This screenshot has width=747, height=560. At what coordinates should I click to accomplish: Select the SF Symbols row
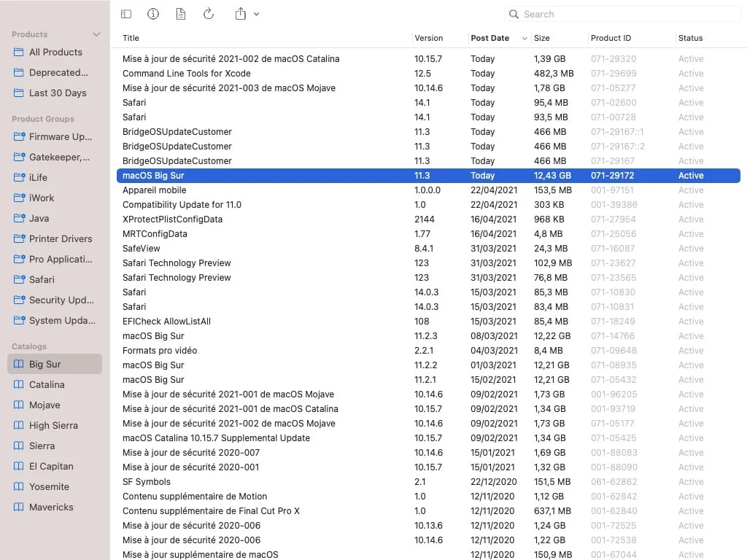click(147, 481)
